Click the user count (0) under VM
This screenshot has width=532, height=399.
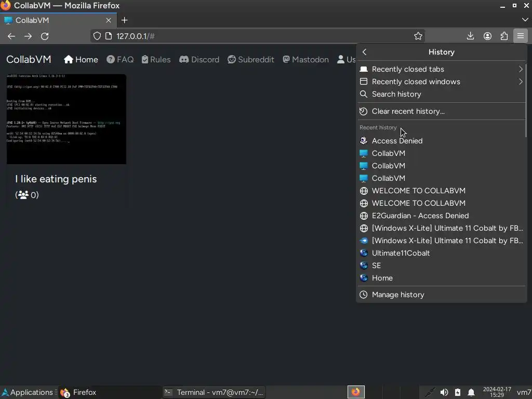pyautogui.click(x=27, y=195)
